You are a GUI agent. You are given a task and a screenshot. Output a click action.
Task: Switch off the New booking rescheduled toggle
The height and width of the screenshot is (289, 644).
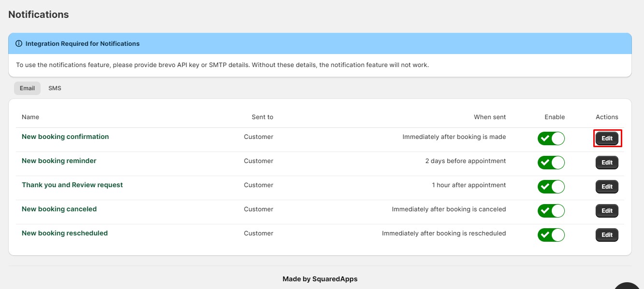click(x=551, y=235)
